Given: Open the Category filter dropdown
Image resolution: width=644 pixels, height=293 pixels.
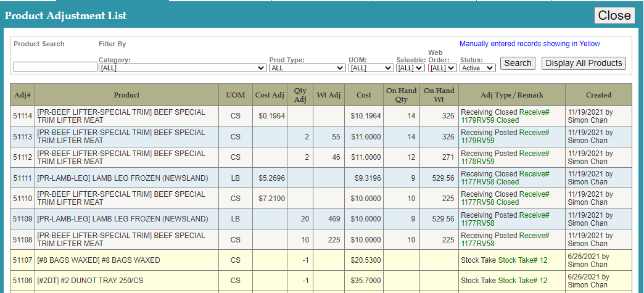Looking at the screenshot, I should click(x=183, y=68).
